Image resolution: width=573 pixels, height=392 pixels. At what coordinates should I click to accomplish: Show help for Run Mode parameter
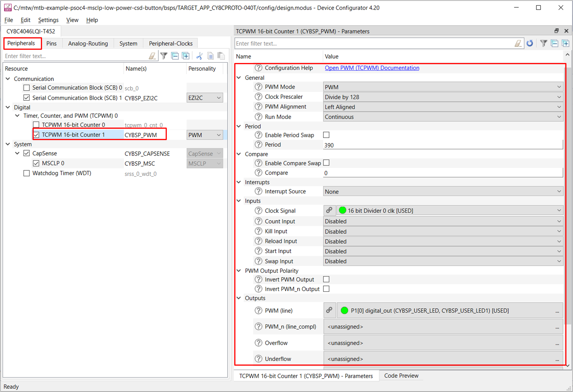pos(258,117)
